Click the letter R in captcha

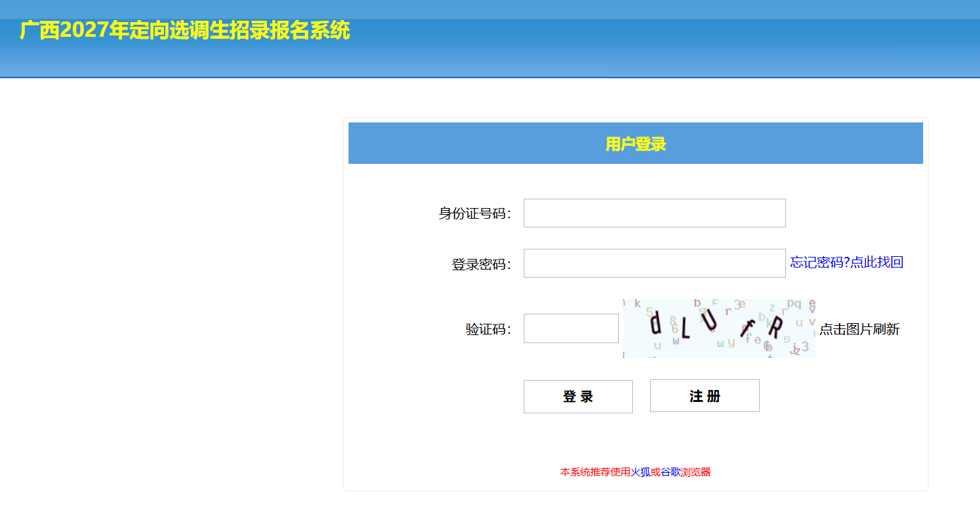pos(774,328)
